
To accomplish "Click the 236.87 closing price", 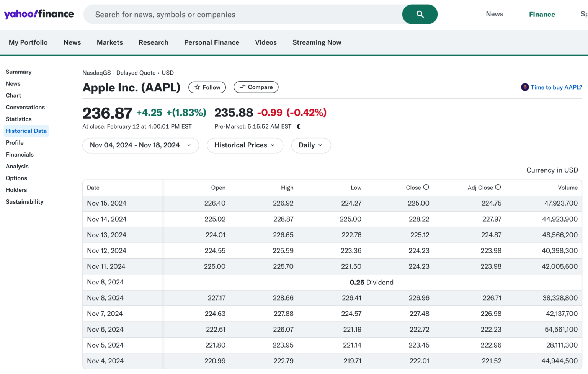I will coord(108,113).
